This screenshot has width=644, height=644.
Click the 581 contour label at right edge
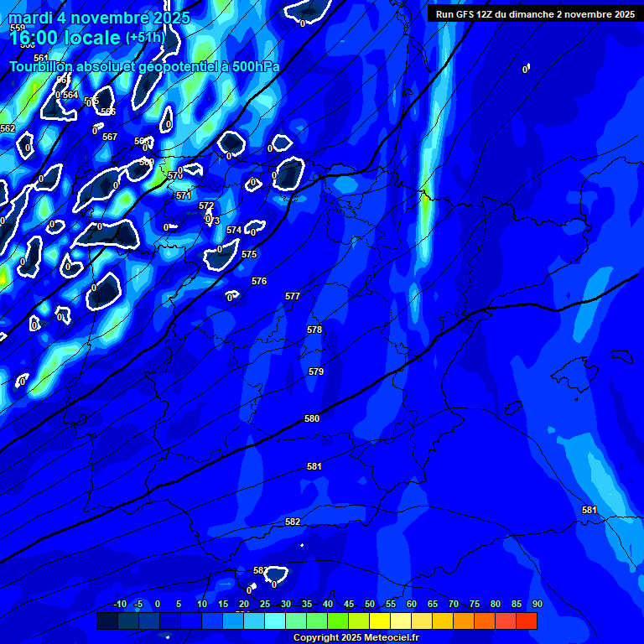589,510
